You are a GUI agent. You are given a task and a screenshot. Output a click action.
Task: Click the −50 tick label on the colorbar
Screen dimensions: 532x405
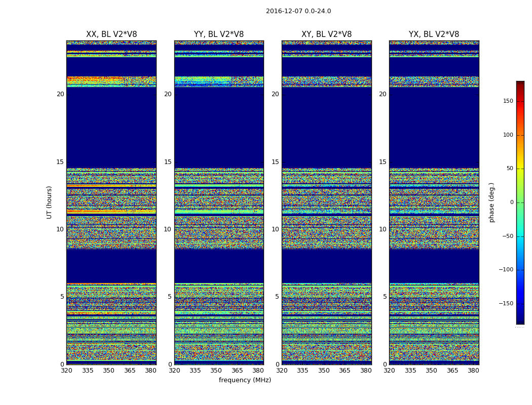[x=507, y=236]
